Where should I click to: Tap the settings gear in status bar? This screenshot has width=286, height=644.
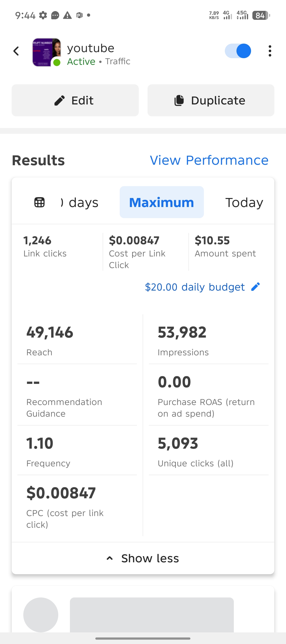click(x=43, y=15)
